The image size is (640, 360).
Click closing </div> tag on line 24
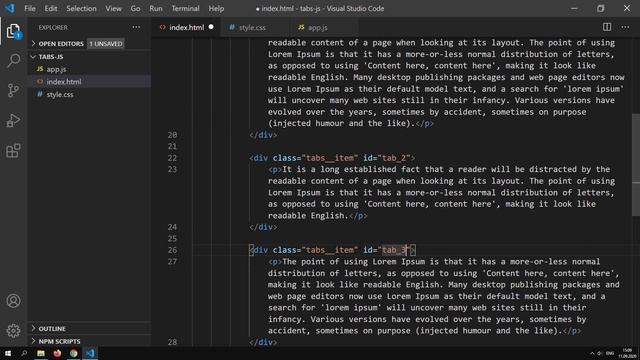coord(263,227)
